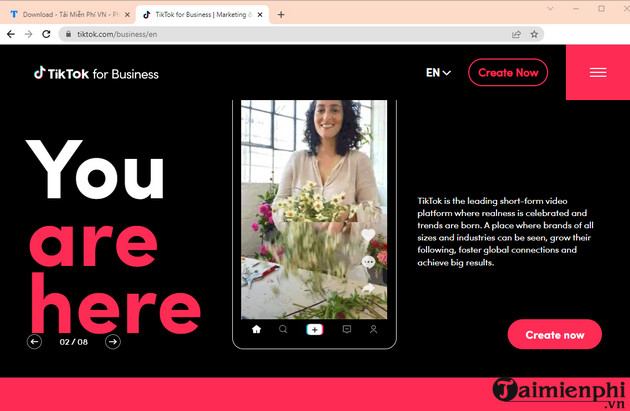630x411 pixels.
Task: Bookmark this page with the star icon
Action: [x=534, y=34]
